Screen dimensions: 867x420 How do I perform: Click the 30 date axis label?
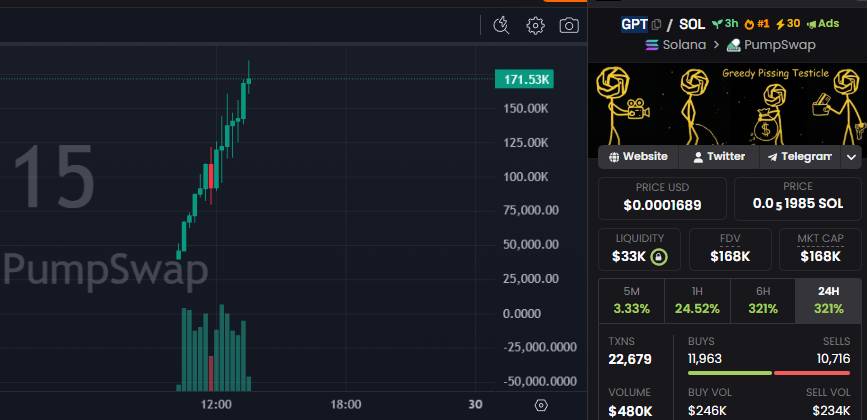click(x=475, y=405)
